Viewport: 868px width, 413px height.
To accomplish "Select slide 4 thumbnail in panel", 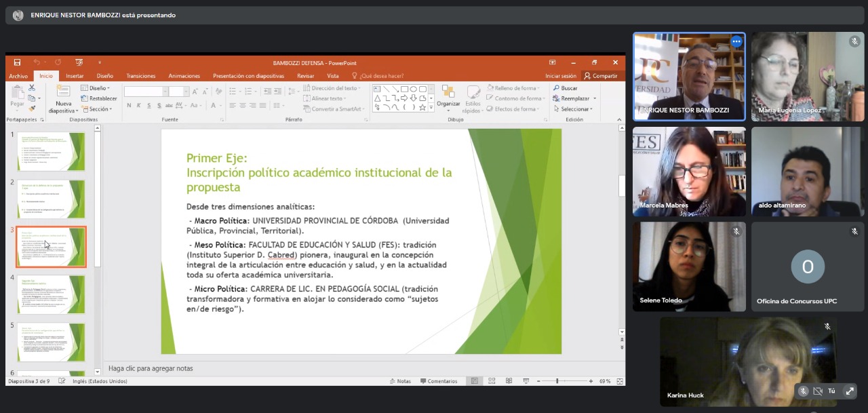I will coord(52,294).
